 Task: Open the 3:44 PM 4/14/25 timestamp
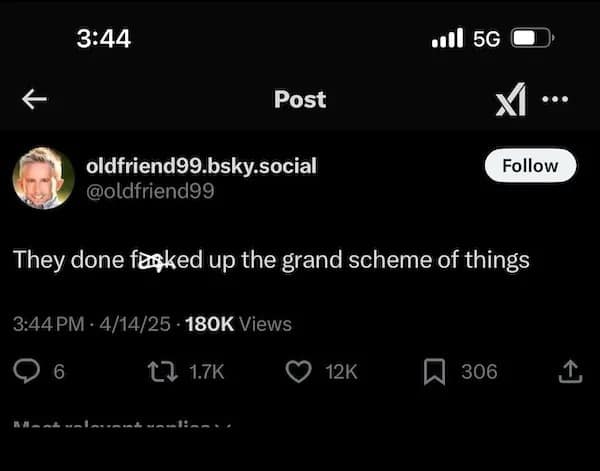click(x=94, y=324)
